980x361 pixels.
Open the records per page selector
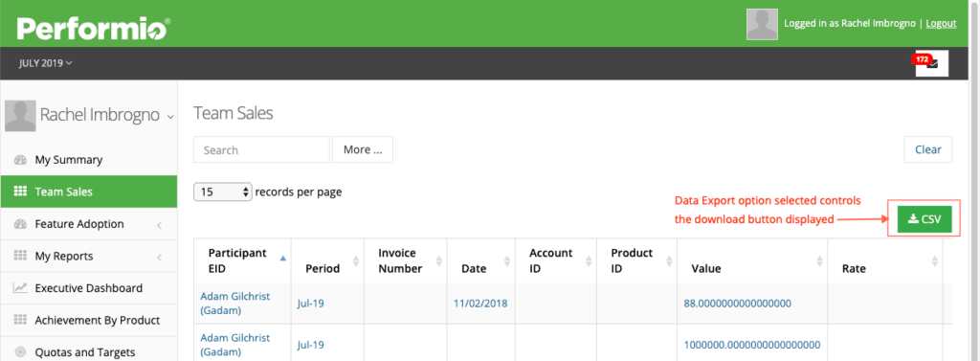[x=223, y=192]
